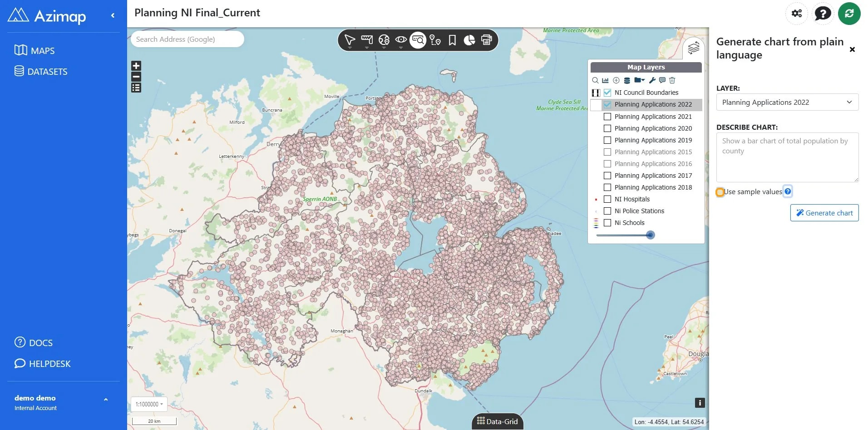Open the folder dropdown in Map Layers
The width and height of the screenshot is (868, 430).
[640, 80]
